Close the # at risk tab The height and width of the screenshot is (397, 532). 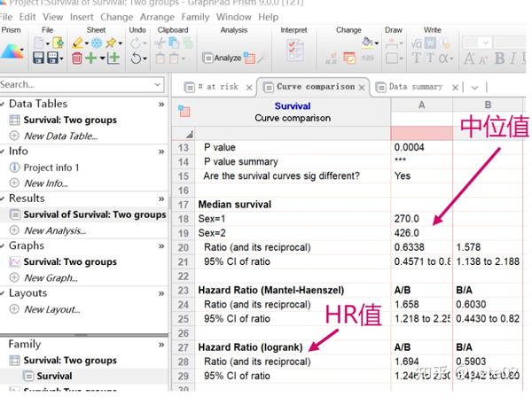[248, 88]
